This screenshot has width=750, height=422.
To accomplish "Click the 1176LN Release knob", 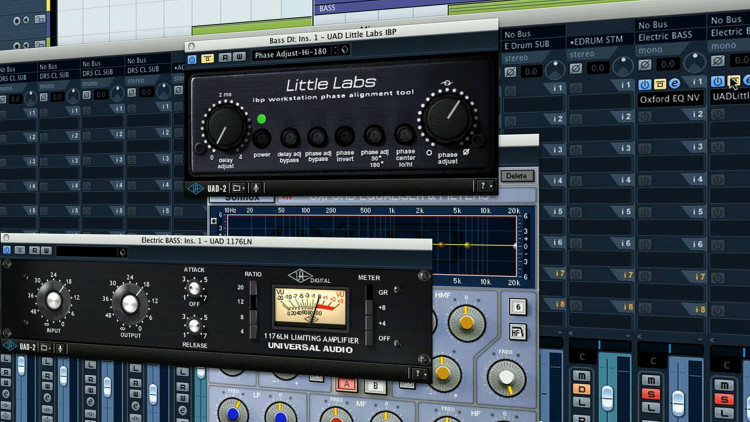I will tap(194, 326).
